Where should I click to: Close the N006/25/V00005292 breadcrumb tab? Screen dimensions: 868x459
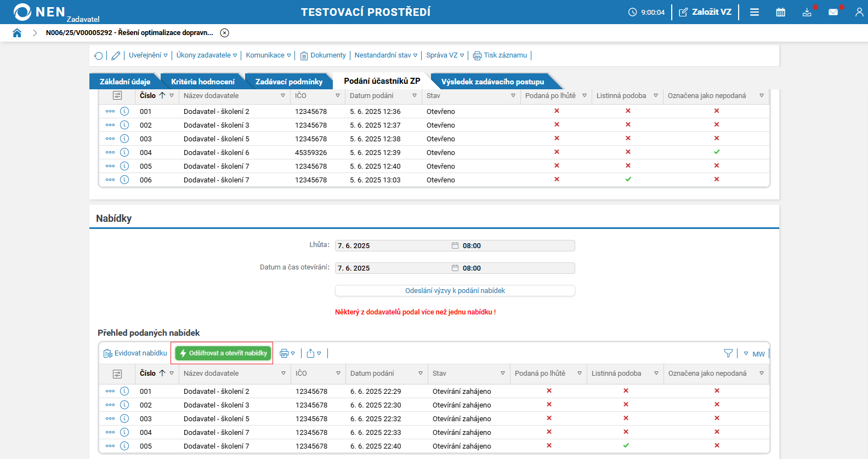click(x=225, y=33)
